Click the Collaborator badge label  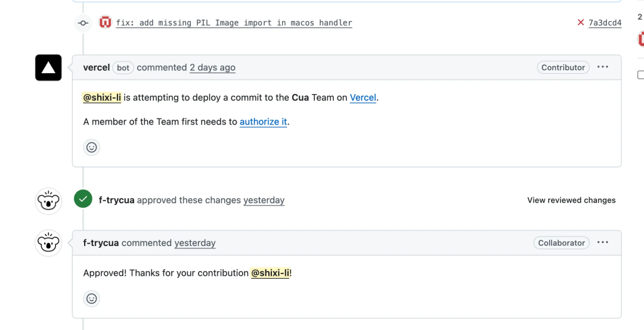click(561, 242)
